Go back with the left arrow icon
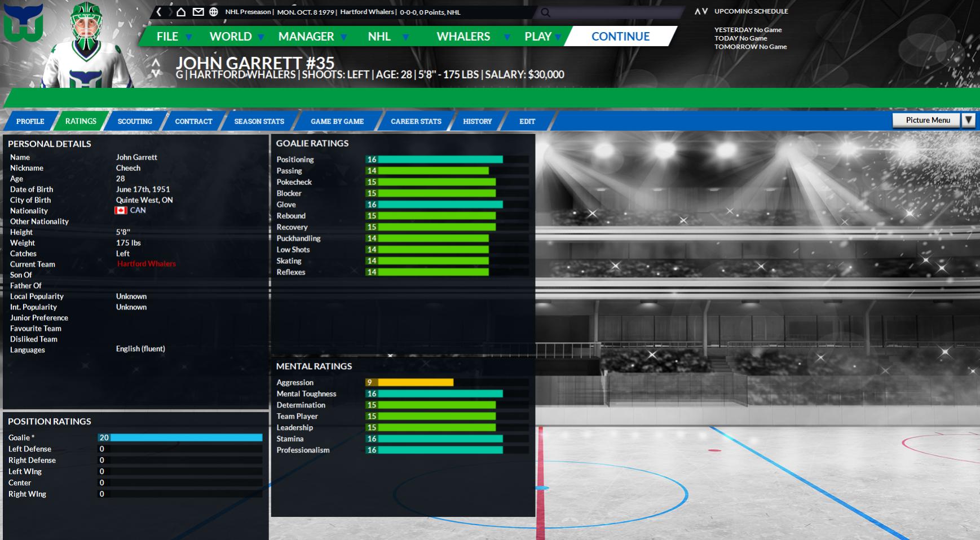The height and width of the screenshot is (540, 980). [159, 12]
